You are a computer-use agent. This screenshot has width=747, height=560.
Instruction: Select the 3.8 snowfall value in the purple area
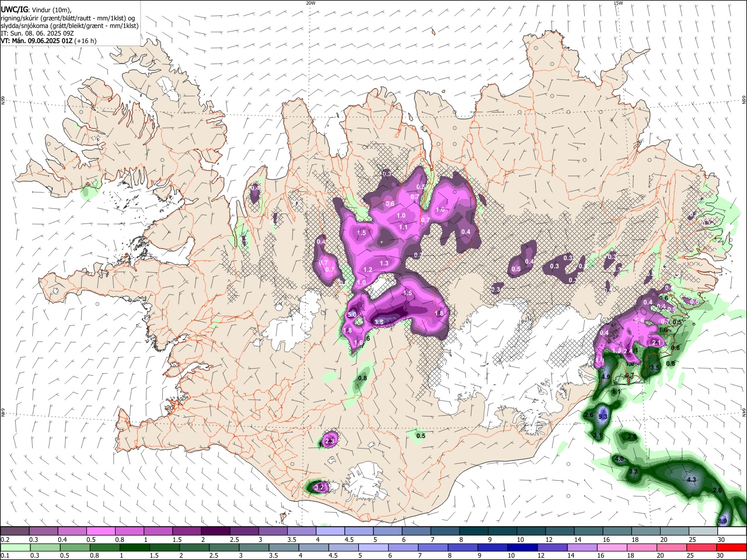[378, 322]
